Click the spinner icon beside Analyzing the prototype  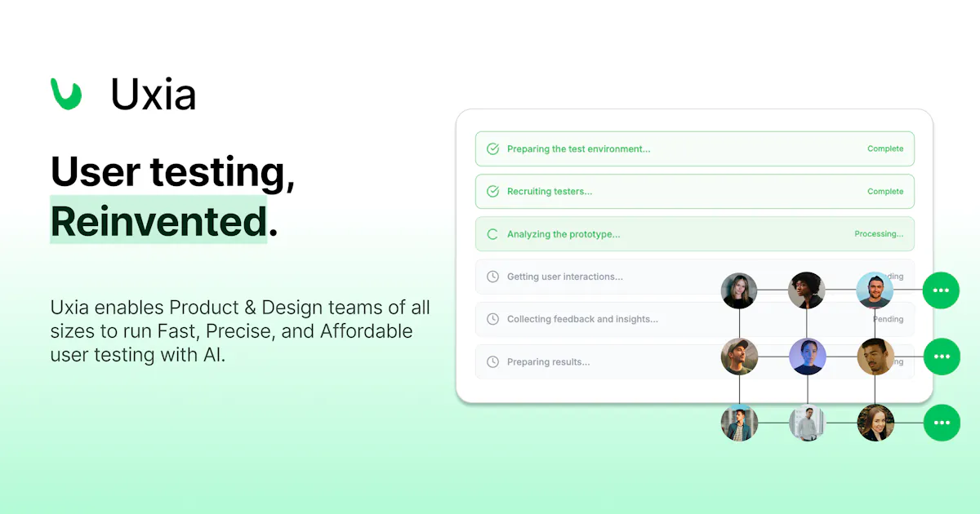point(492,234)
